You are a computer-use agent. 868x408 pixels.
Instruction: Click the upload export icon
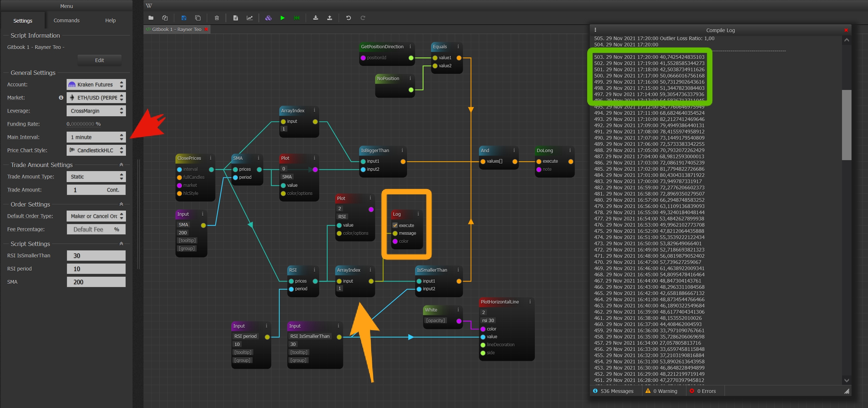pyautogui.click(x=330, y=18)
